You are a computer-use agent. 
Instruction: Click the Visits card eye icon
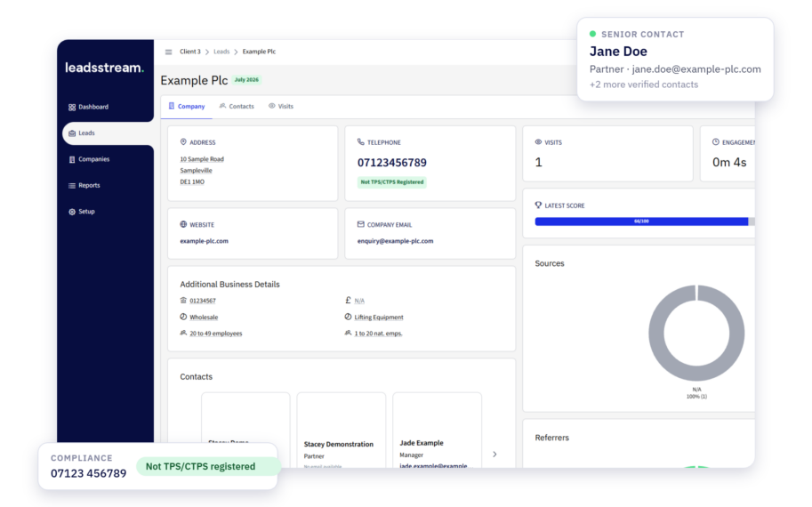pyautogui.click(x=539, y=142)
